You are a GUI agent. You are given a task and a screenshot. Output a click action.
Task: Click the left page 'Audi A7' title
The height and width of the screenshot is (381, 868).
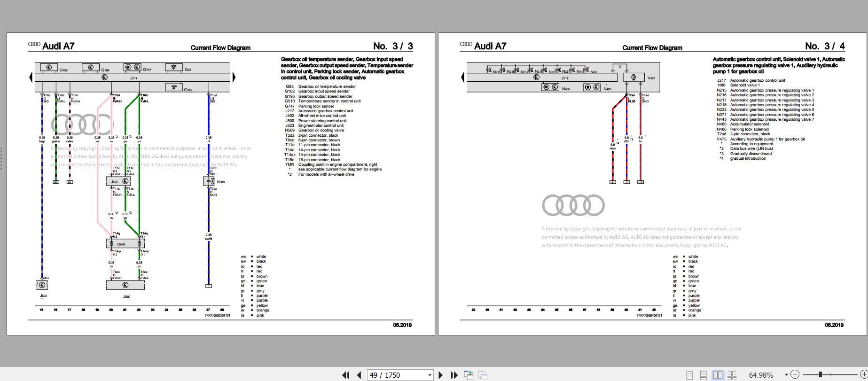pyautogui.click(x=58, y=46)
